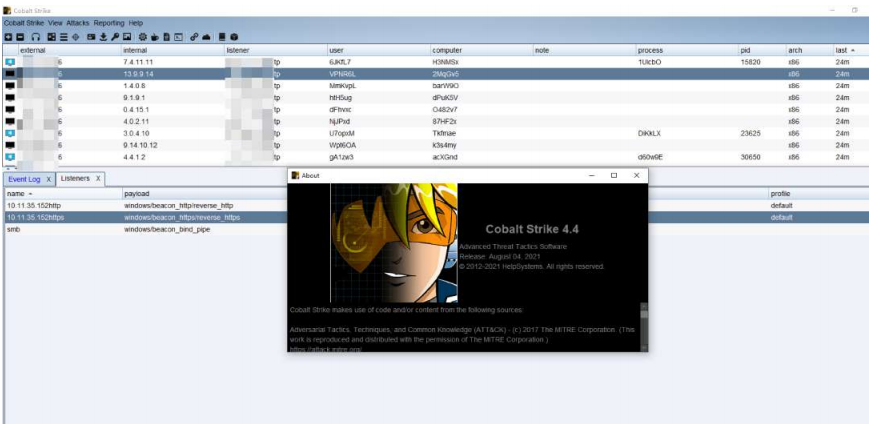The image size is (872, 426).
Task: Click the beacon icon of row Wpt6OA
Action: point(9,145)
